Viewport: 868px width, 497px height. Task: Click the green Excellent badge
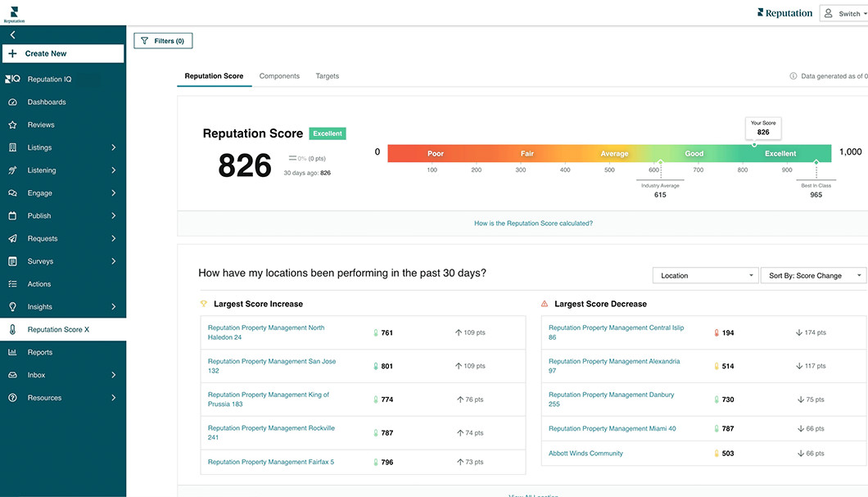point(328,133)
